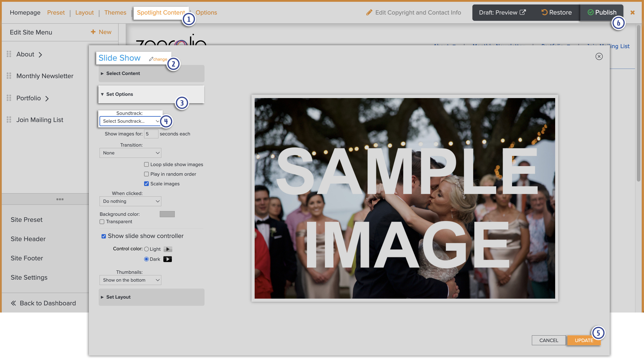Click the dark play control preview icon
This screenshot has width=644, height=364.
click(x=167, y=259)
